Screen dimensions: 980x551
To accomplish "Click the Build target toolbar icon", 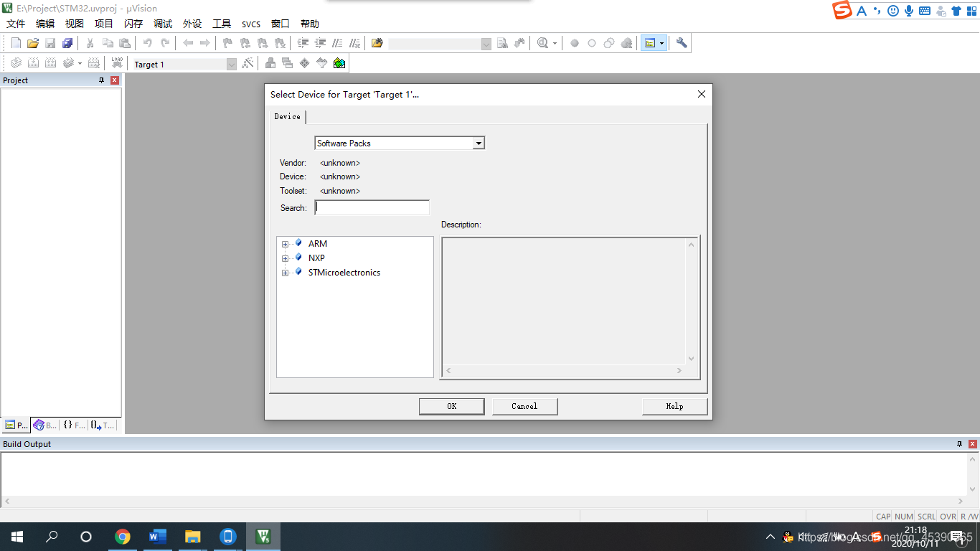I will click(x=33, y=63).
